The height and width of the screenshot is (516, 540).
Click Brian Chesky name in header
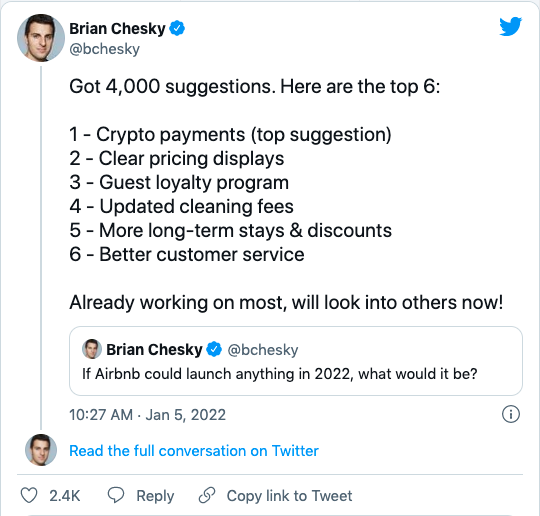tap(117, 29)
